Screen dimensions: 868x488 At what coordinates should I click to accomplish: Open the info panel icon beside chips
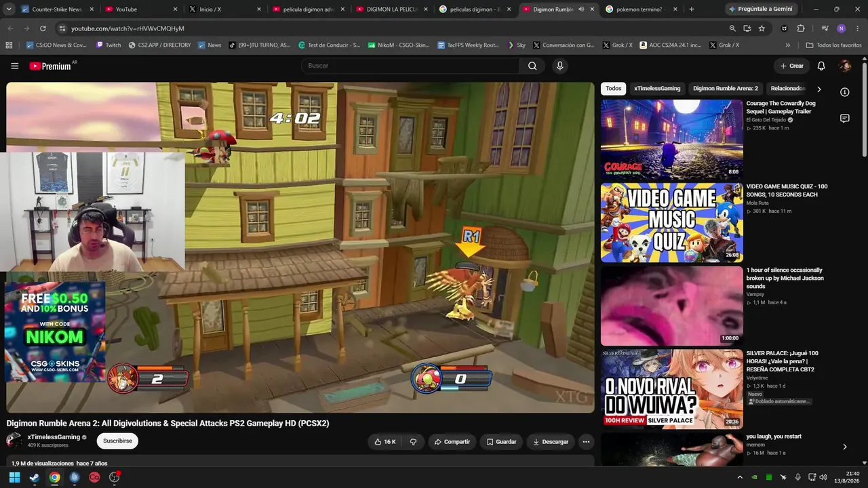tap(845, 92)
